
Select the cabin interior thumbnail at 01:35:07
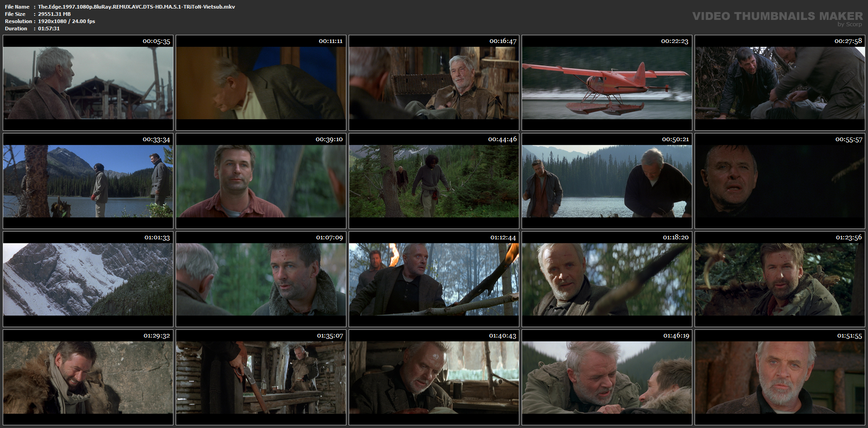[x=261, y=377]
